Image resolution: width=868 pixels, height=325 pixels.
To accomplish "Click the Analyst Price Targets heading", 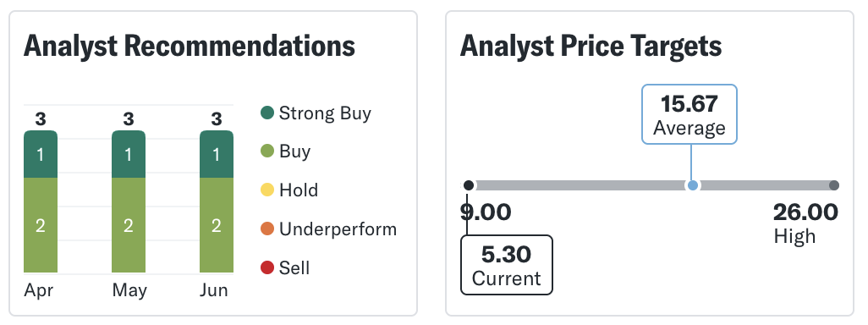I will click(591, 46).
